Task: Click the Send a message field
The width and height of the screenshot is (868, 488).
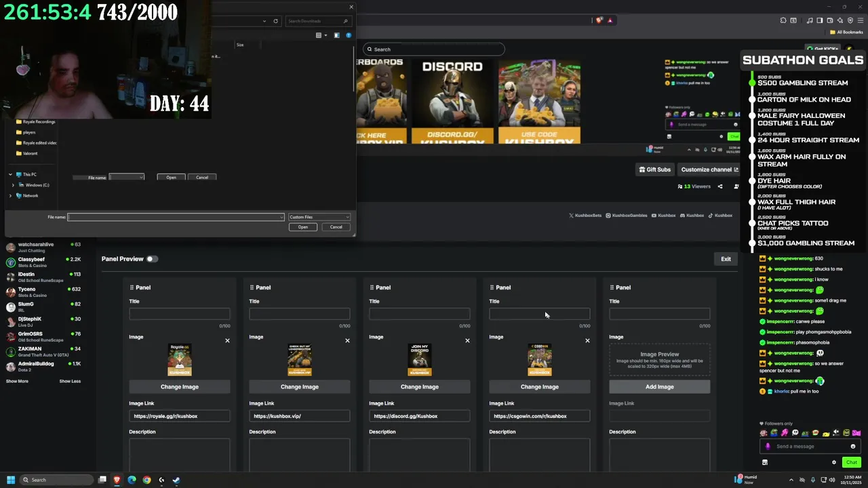Action: (810, 446)
